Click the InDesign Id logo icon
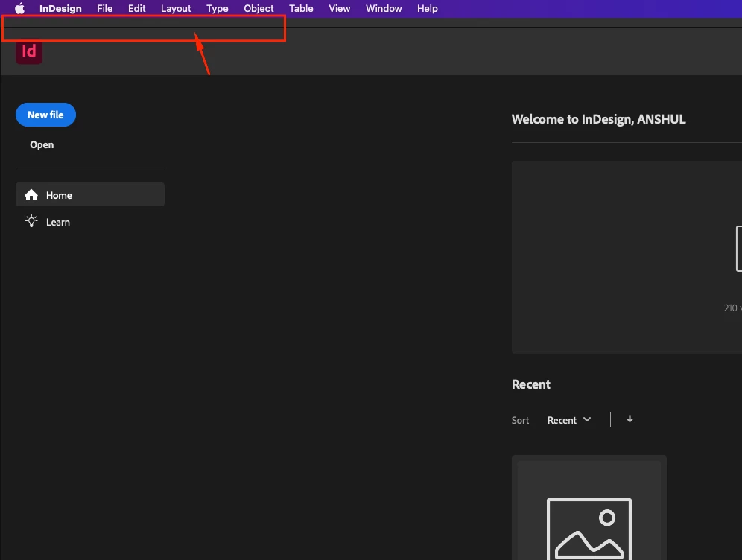 click(x=29, y=51)
